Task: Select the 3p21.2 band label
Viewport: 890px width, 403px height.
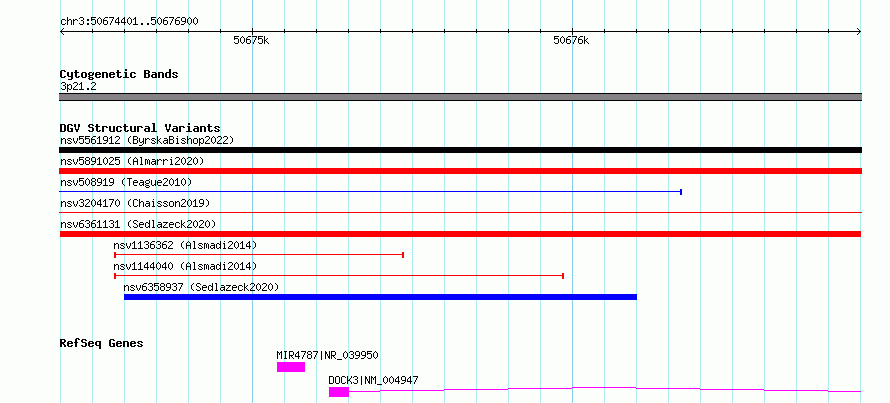Action: pyautogui.click(x=78, y=86)
